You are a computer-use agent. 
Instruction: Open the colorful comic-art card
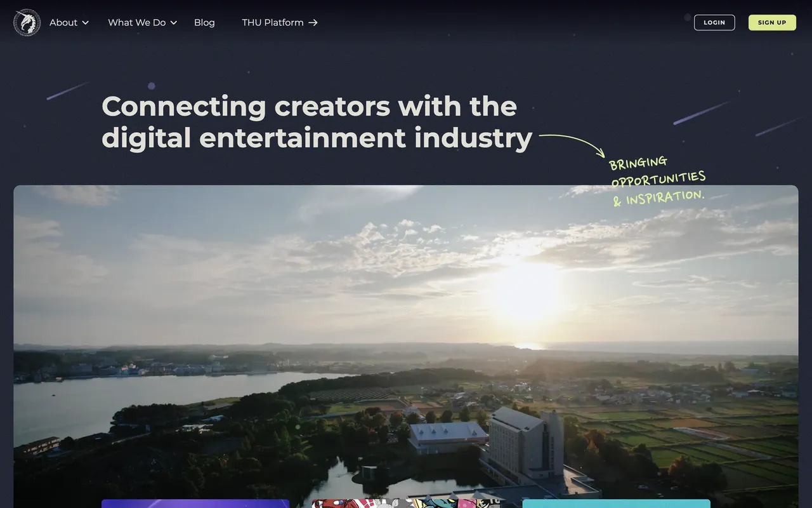click(x=406, y=504)
